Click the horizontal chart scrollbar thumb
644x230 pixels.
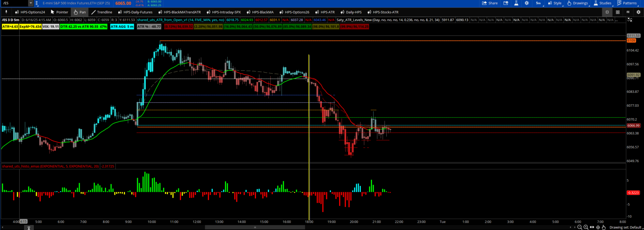pyautogui.click(x=255, y=227)
